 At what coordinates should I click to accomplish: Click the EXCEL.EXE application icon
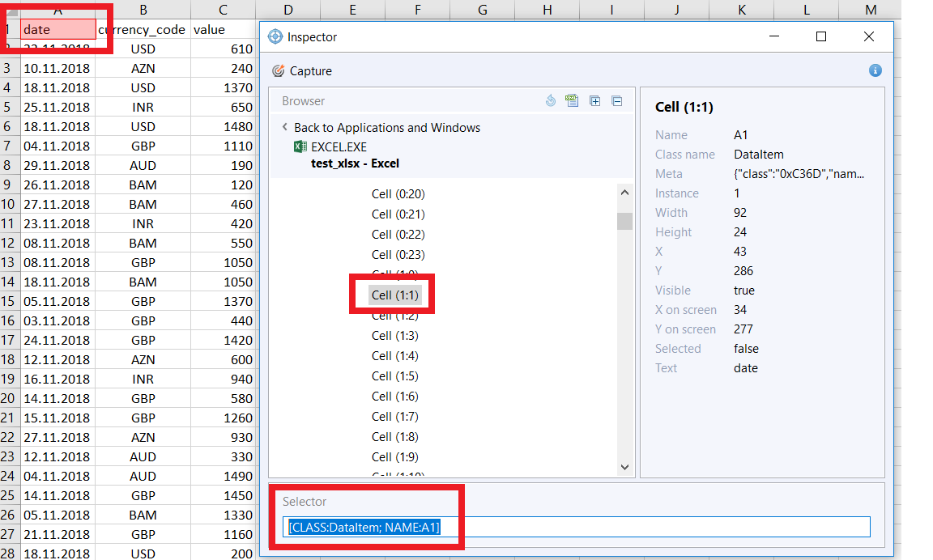[x=300, y=146]
